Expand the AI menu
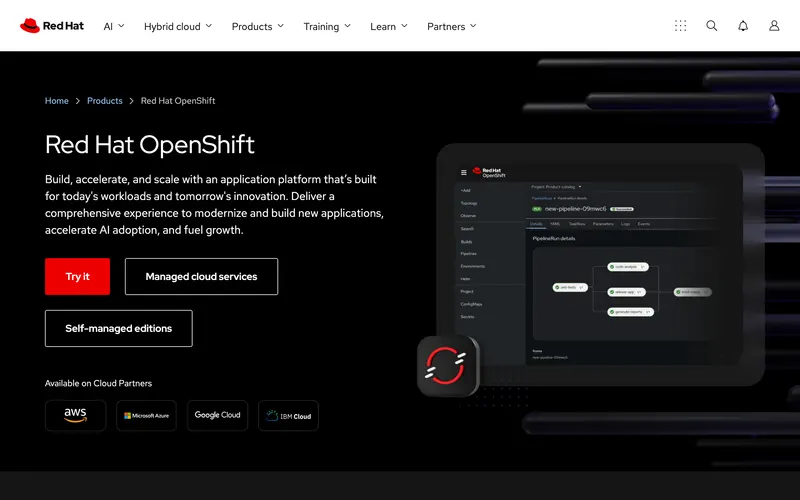 [x=114, y=26]
